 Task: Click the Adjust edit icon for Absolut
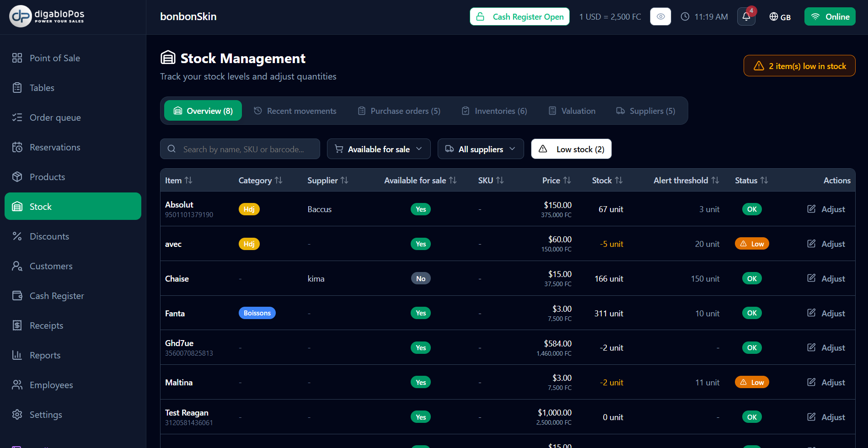pos(811,209)
